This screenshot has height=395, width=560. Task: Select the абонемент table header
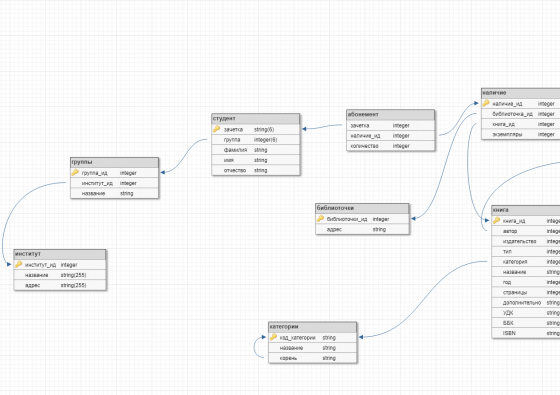tap(391, 115)
